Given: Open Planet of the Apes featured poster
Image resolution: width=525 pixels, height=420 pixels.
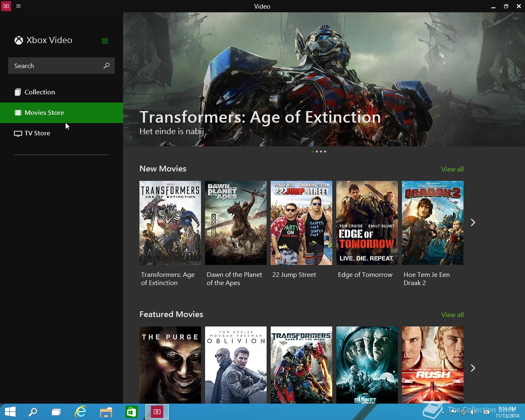Looking at the screenshot, I should coord(367,365).
